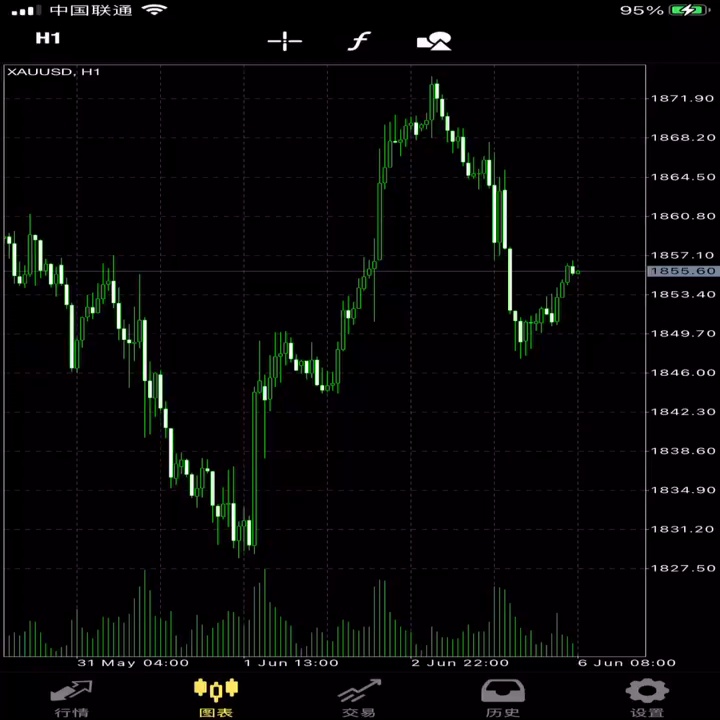Viewport: 720px width, 720px height.
Task: Tap the cellular signal bars
Action: (26, 11)
